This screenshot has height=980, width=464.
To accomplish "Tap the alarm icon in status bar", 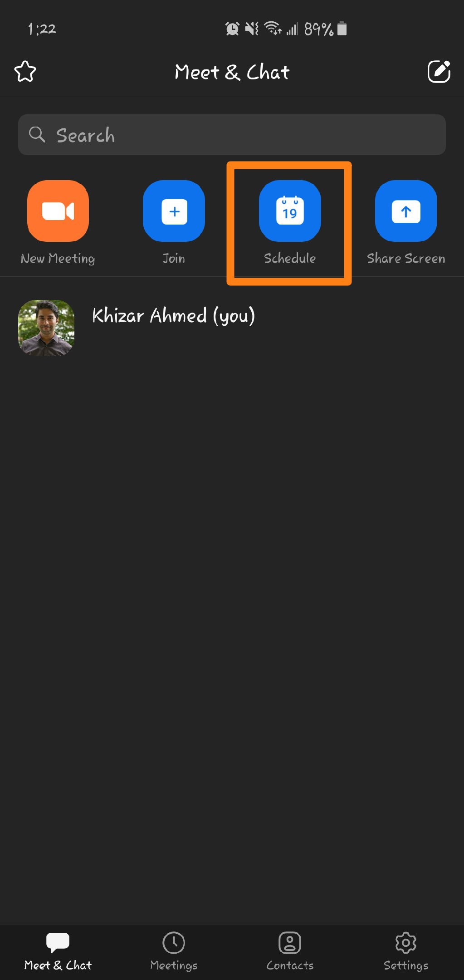I will [232, 29].
